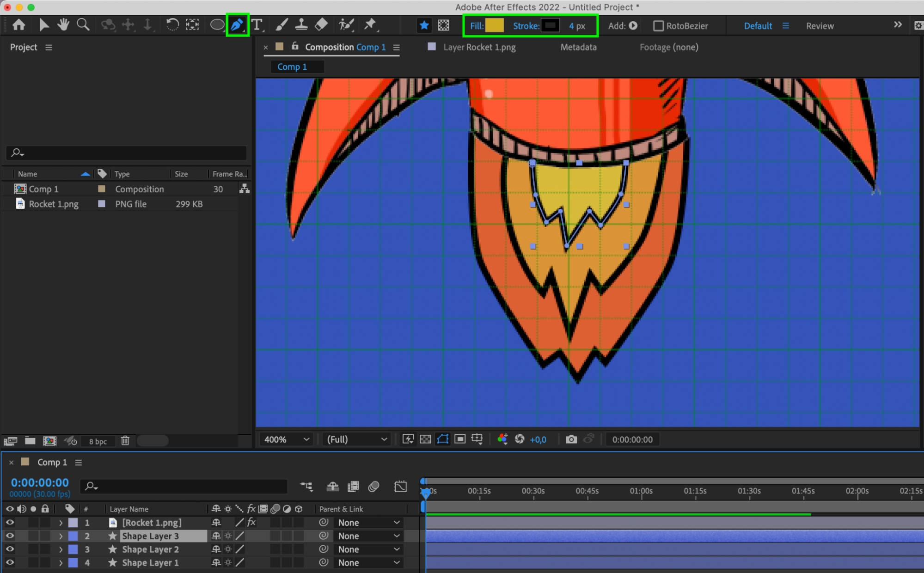The width and height of the screenshot is (924, 573).
Task: Select the Eraser tool
Action: [321, 25]
